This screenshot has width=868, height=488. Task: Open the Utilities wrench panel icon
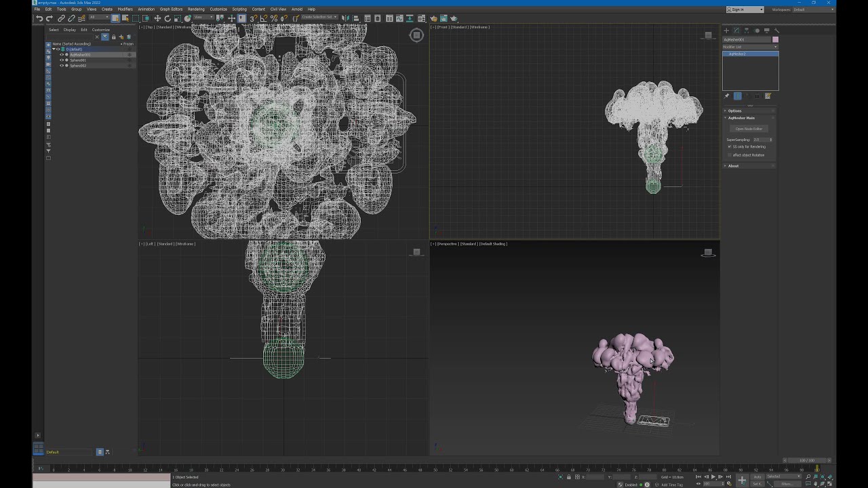[776, 30]
